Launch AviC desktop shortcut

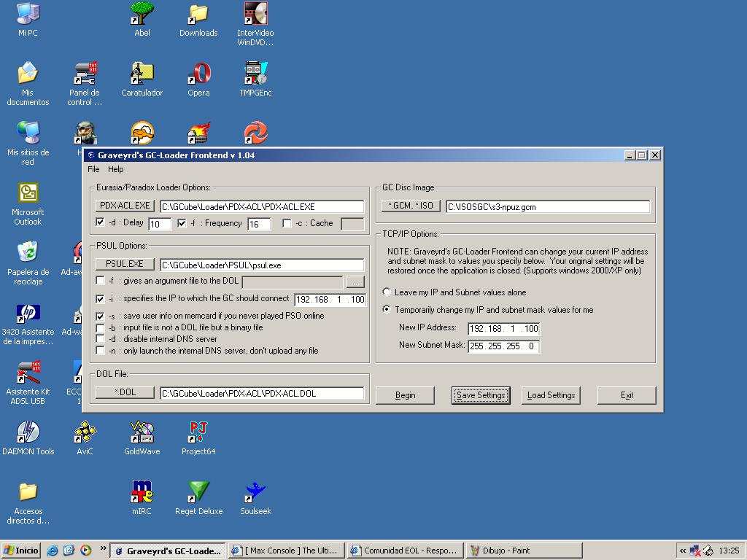(x=85, y=438)
